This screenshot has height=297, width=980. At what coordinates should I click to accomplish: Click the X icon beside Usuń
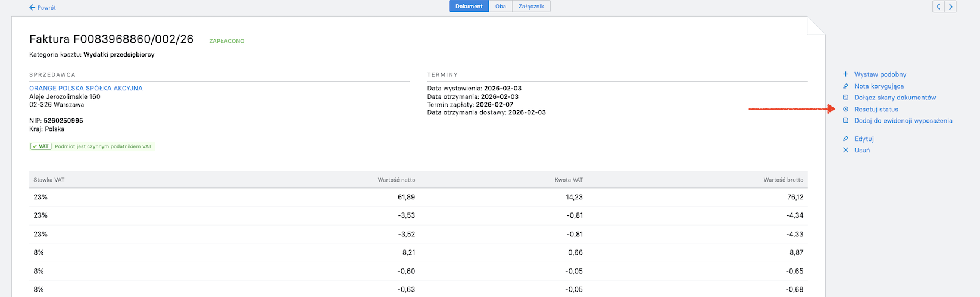(845, 150)
